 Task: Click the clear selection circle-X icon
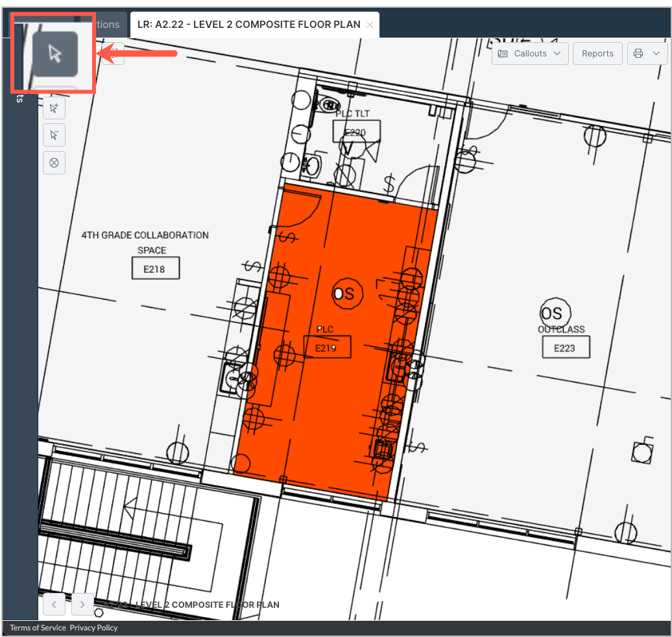pos(54,163)
